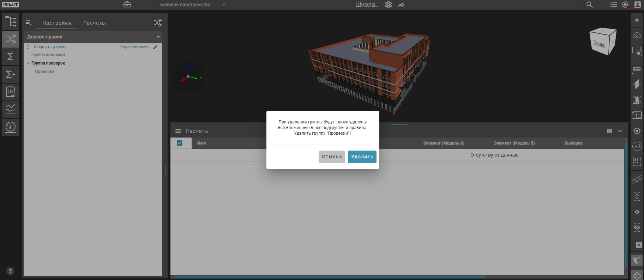This screenshot has height=280, width=644.
Task: Click the Удалить button in dialog
Action: click(362, 157)
